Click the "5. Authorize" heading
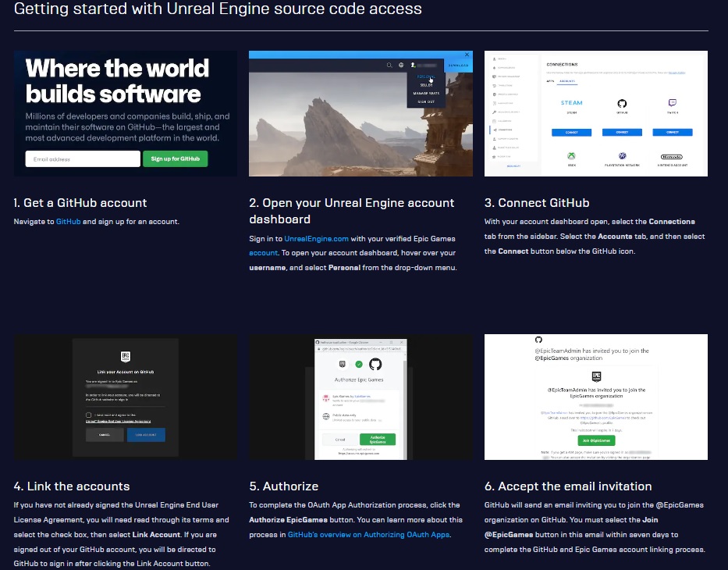The width and height of the screenshot is (728, 570). [284, 486]
